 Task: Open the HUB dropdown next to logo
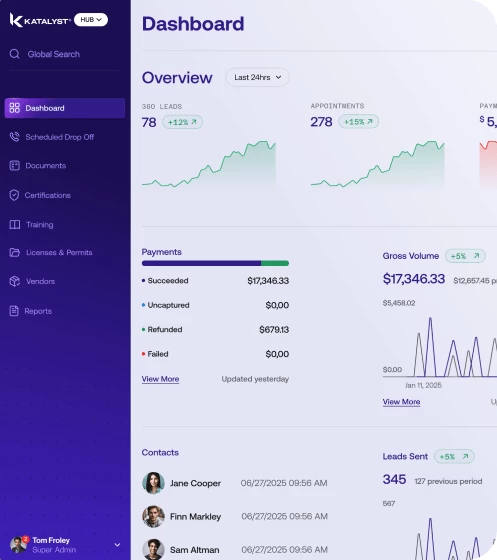point(91,20)
